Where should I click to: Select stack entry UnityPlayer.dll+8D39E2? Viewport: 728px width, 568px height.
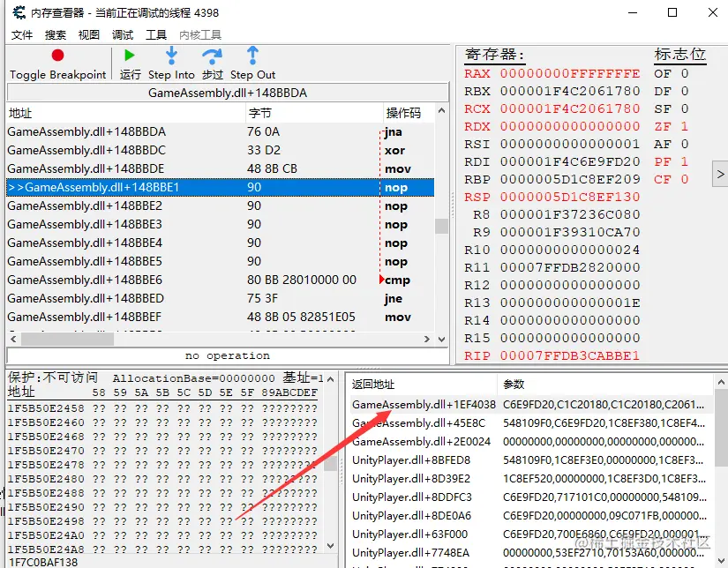coord(530,479)
